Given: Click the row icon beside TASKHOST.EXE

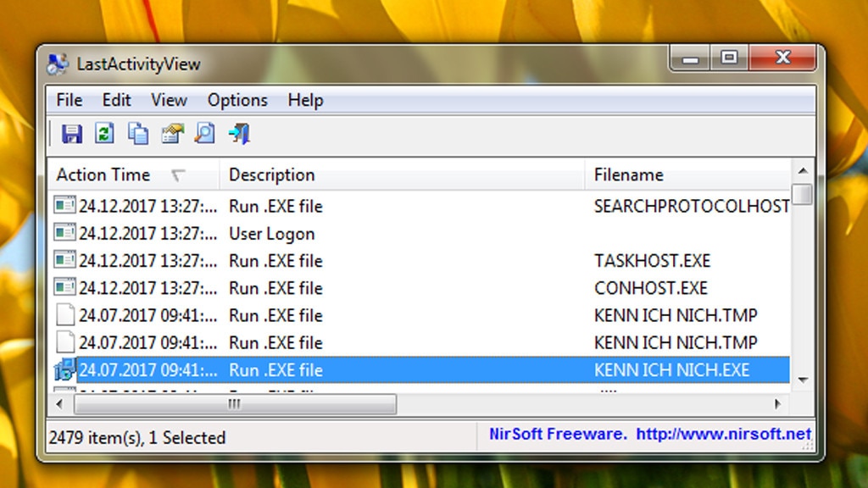Looking at the screenshot, I should [64, 259].
